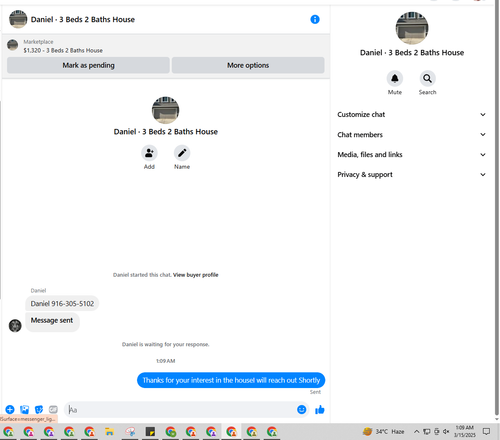Select the 'Message sent' chat bubble
The height and width of the screenshot is (440, 500).
tap(52, 322)
